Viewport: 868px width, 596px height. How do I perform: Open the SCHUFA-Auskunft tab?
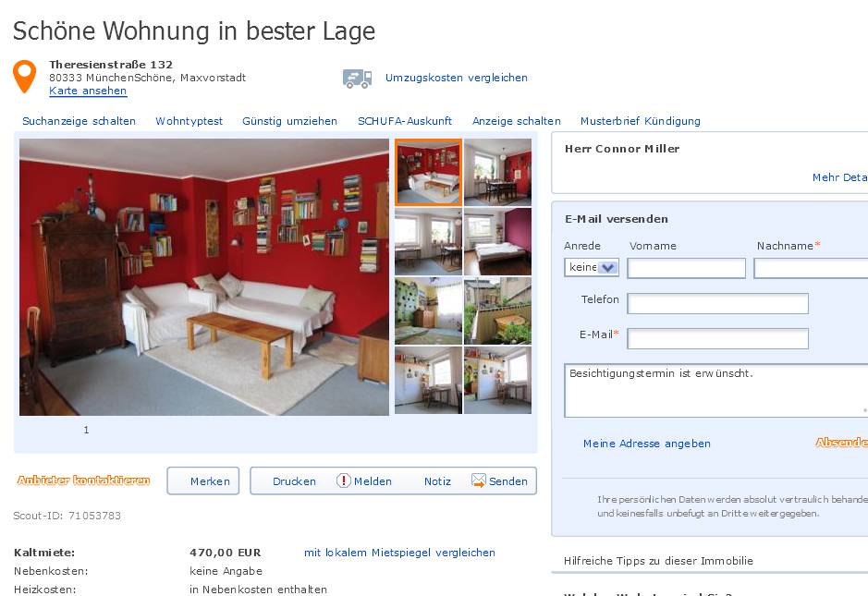(405, 121)
